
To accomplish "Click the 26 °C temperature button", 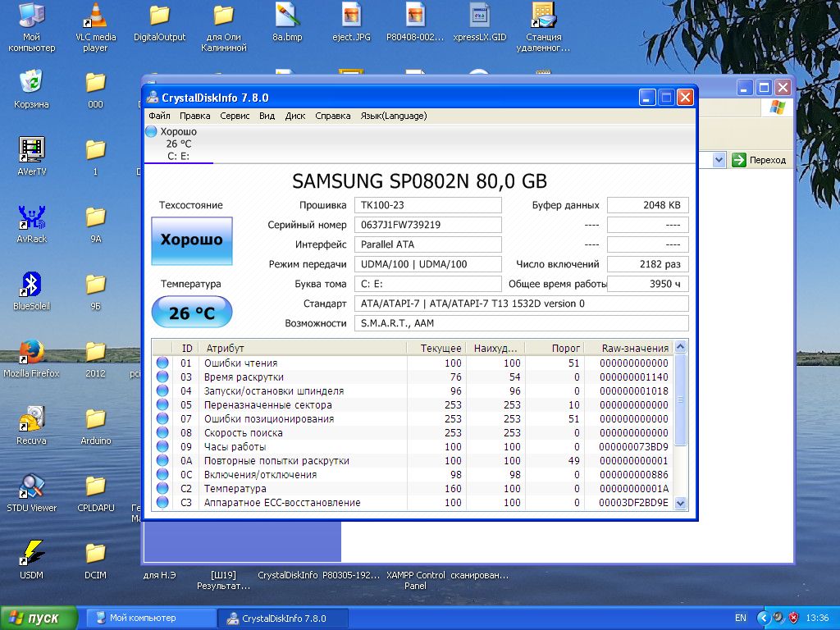I will [192, 313].
